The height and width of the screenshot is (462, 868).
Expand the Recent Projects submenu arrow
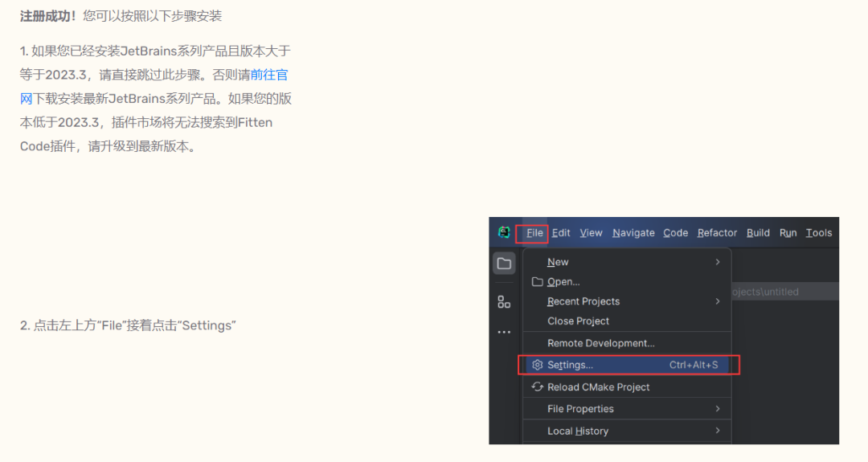click(718, 301)
